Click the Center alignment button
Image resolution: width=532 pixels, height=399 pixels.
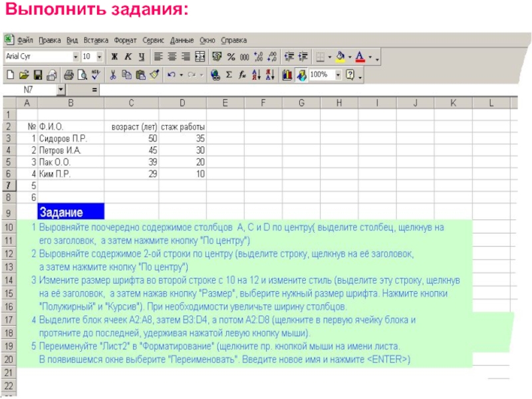(172, 57)
